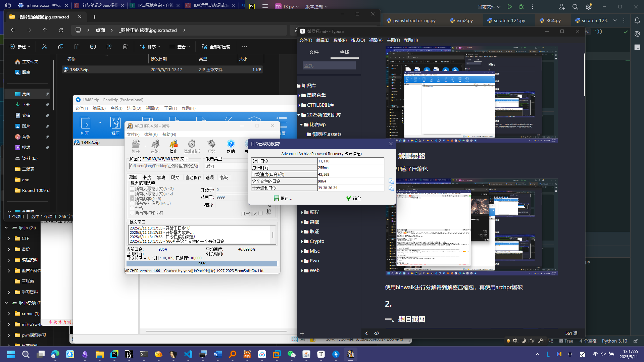The image size is (644, 362).
Task: Open the 排序 sort dropdown in File Explorer
Action: (x=150, y=47)
